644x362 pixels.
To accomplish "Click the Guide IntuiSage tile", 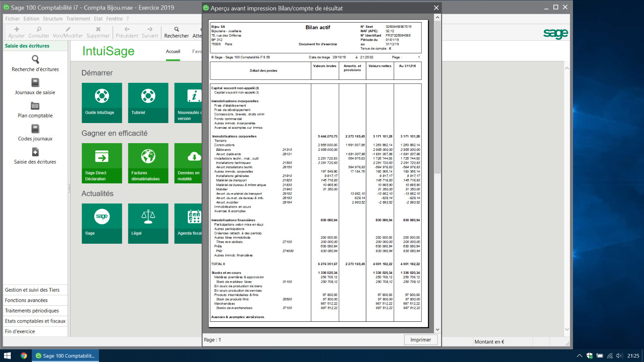I will point(102,103).
